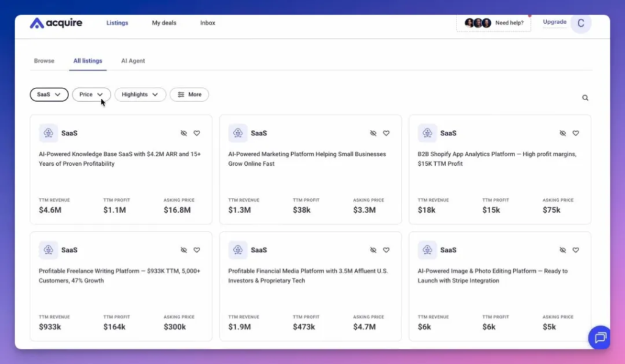Screen dimensions: 625x364
Task: Hide the AI-Powered Marketing Platform listing
Action: point(373,133)
